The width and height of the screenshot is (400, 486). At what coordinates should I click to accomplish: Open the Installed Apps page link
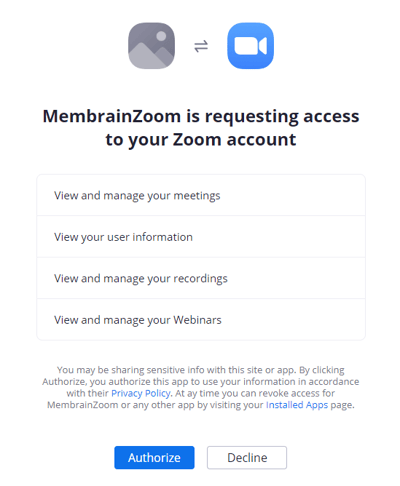(297, 405)
